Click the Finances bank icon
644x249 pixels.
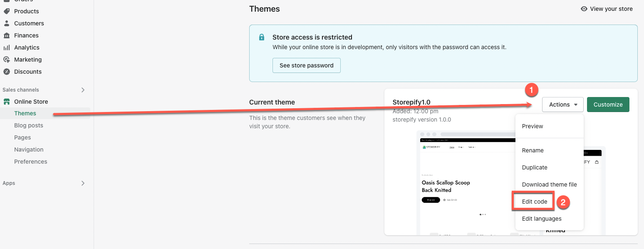coord(7,35)
